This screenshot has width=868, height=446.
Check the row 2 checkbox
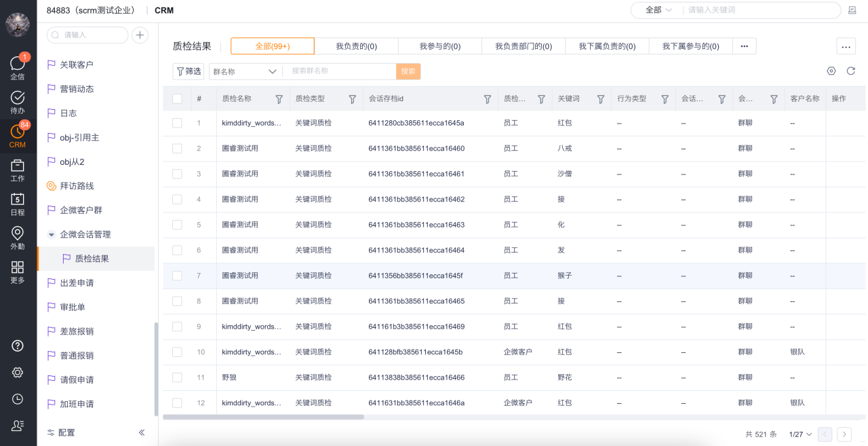pyautogui.click(x=177, y=148)
